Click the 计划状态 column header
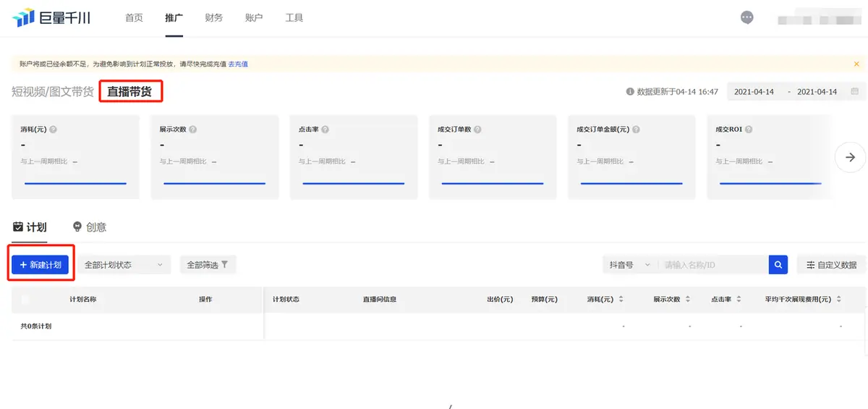Image resolution: width=868 pixels, height=409 pixels. [286, 300]
